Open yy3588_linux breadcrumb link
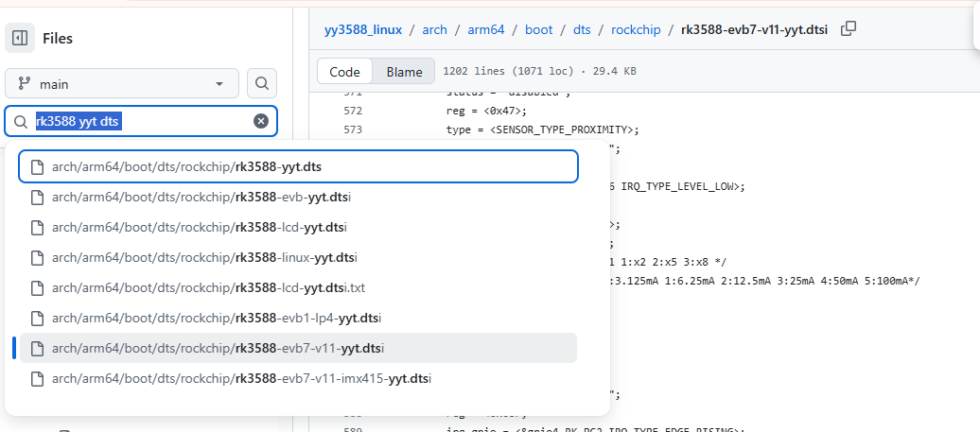 [363, 29]
